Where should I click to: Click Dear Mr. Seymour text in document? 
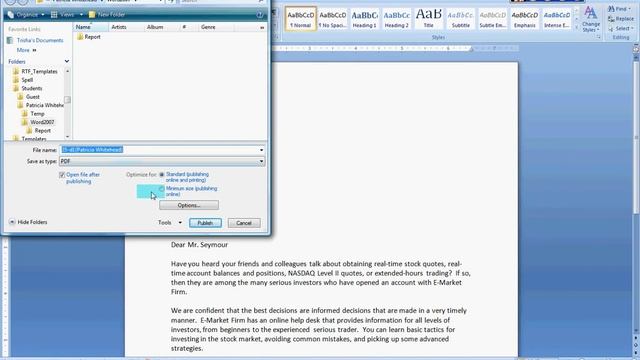[199, 245]
